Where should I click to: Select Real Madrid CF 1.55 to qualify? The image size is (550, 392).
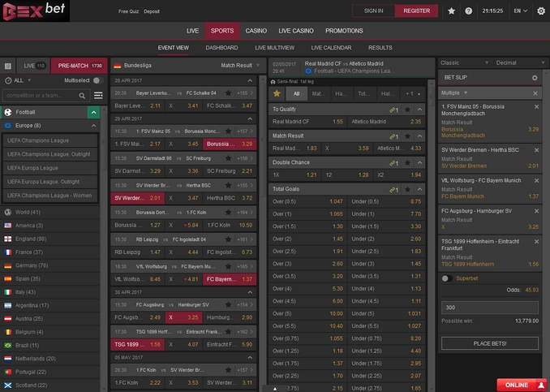[307, 122]
